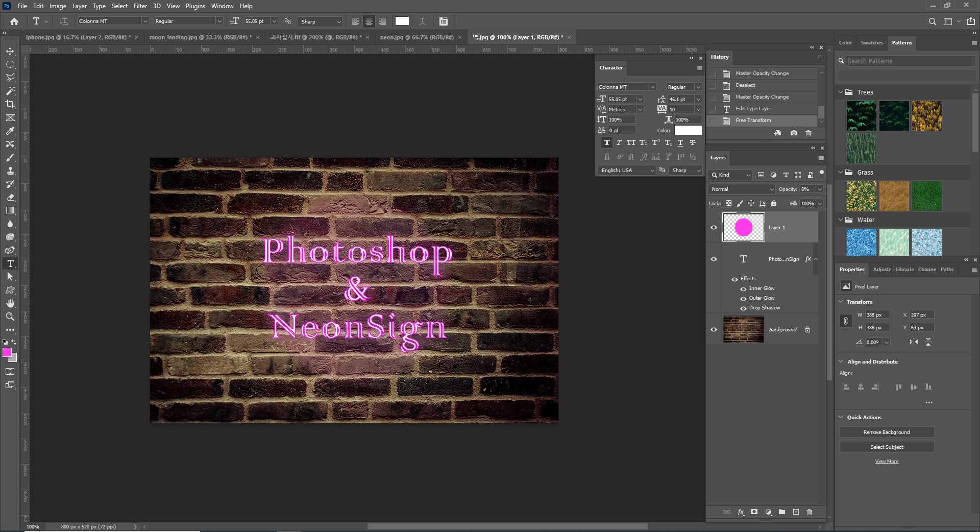The image size is (980, 532).
Task: Select the Polygonal Lasso tool
Action: pyautogui.click(x=10, y=78)
